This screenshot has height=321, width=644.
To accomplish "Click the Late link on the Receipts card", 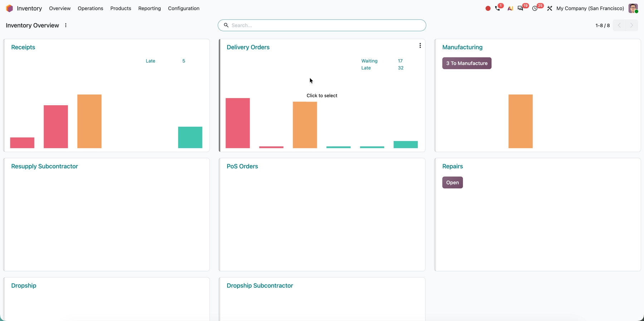I will point(150,61).
